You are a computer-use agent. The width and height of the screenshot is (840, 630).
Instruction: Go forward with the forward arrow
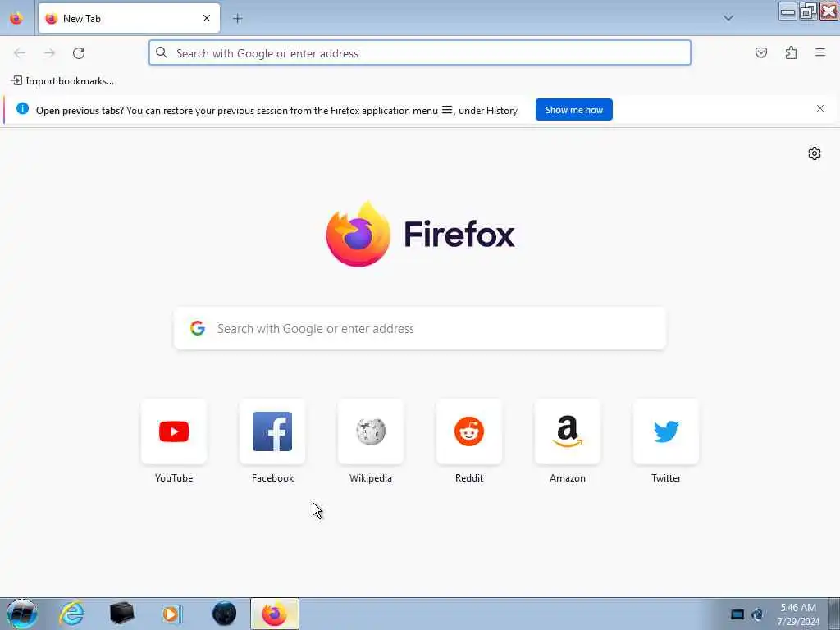point(49,53)
